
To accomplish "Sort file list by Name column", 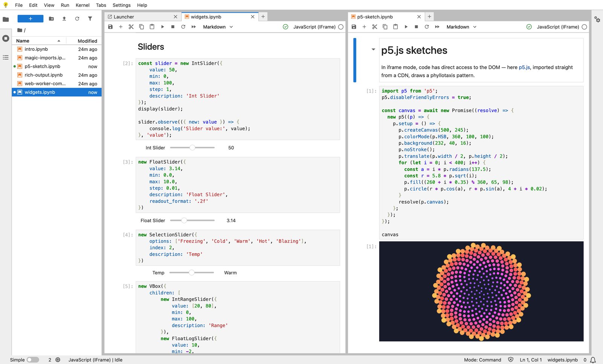I will click(x=39, y=41).
